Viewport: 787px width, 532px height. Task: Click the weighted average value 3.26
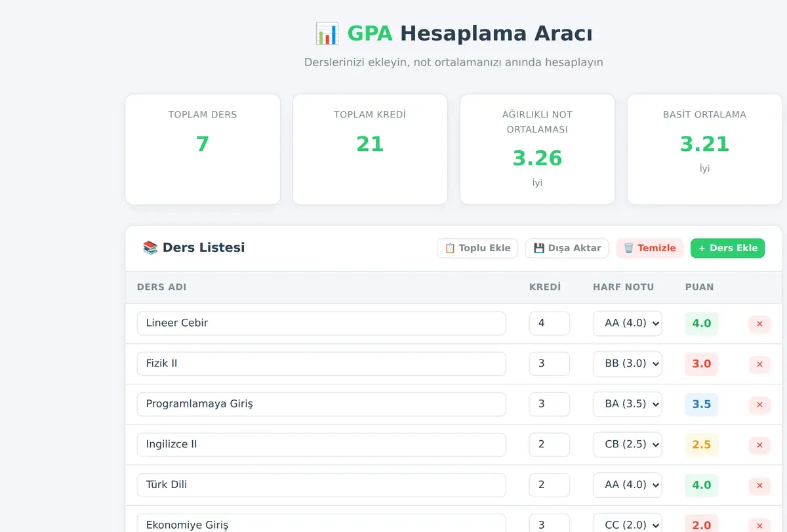537,158
